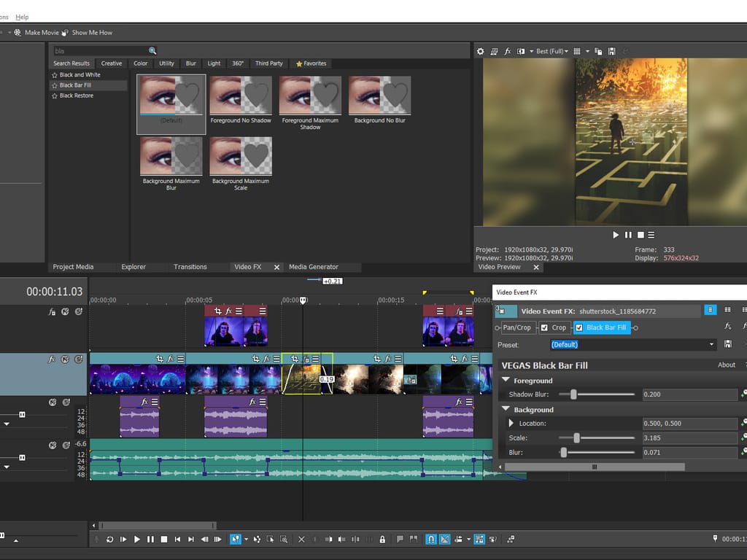Viewport: 747px width, 560px height.
Task: Click the search magnifier in the FX search box
Action: coord(152,51)
